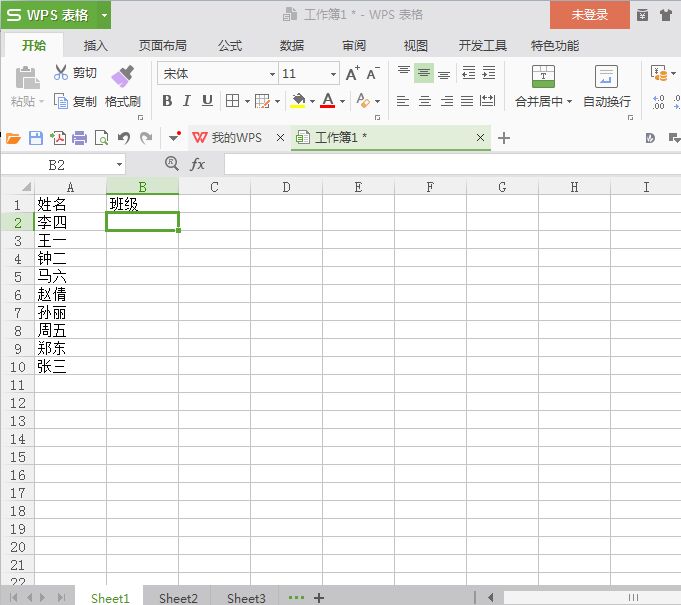
Task: Increase font size with the A+ icon
Action: pyautogui.click(x=352, y=74)
